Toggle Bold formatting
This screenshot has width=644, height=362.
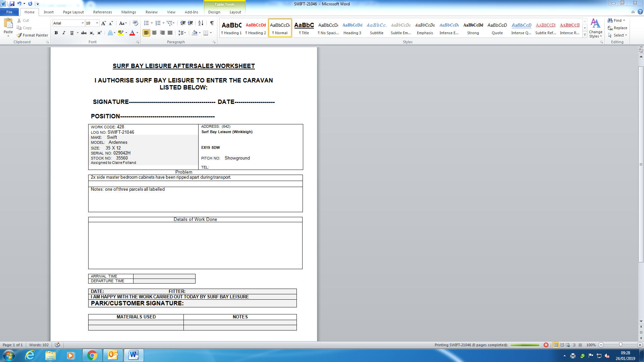coord(56,33)
